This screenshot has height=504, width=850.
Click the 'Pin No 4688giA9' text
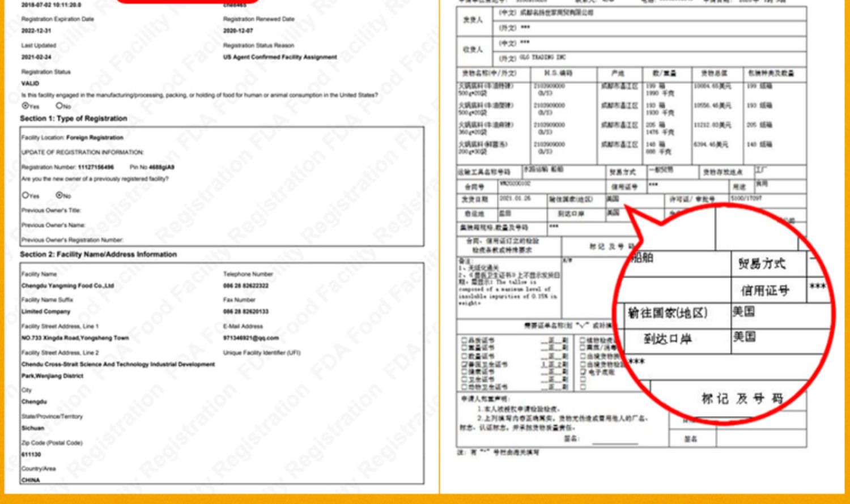point(152,167)
